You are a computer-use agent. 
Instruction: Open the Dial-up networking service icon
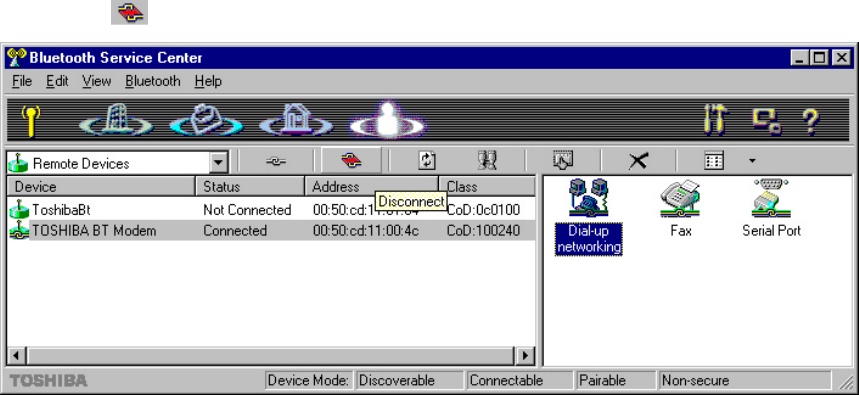tap(589, 216)
